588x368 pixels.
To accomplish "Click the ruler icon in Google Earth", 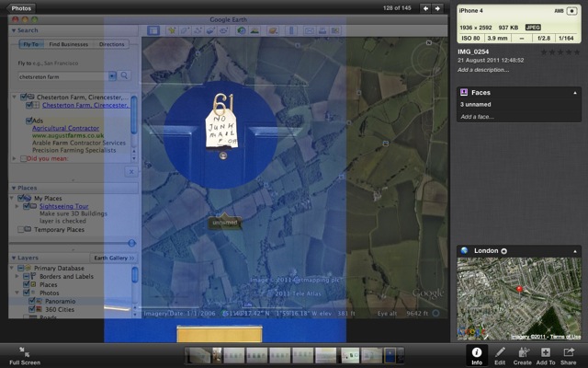I will click(x=291, y=30).
